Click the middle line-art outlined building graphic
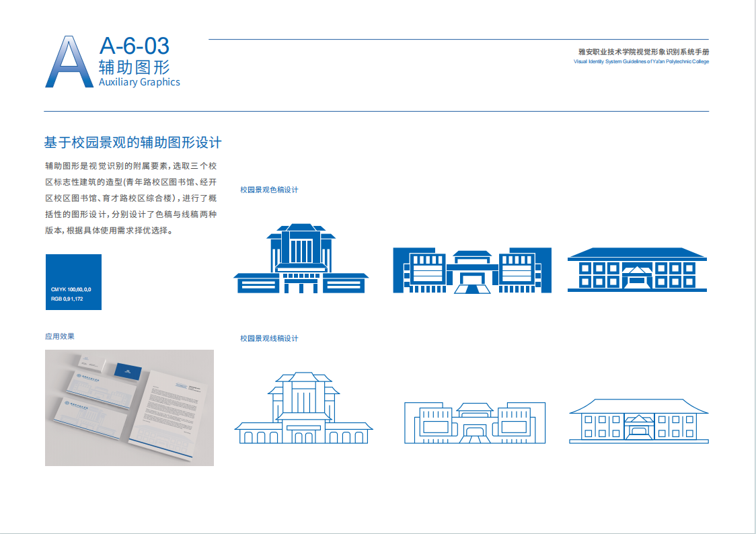The height and width of the screenshot is (534, 756). click(x=474, y=422)
